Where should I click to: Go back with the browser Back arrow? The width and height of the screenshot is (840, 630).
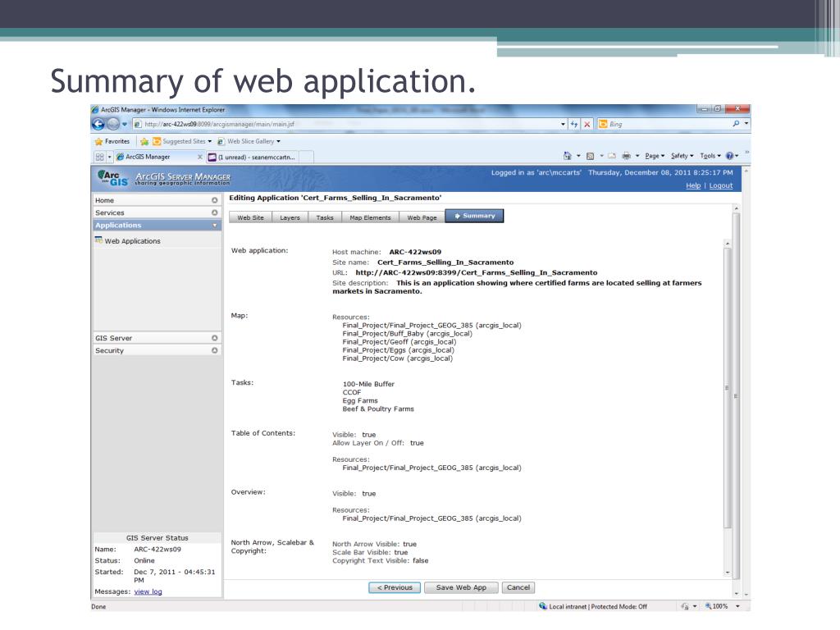pyautogui.click(x=98, y=125)
